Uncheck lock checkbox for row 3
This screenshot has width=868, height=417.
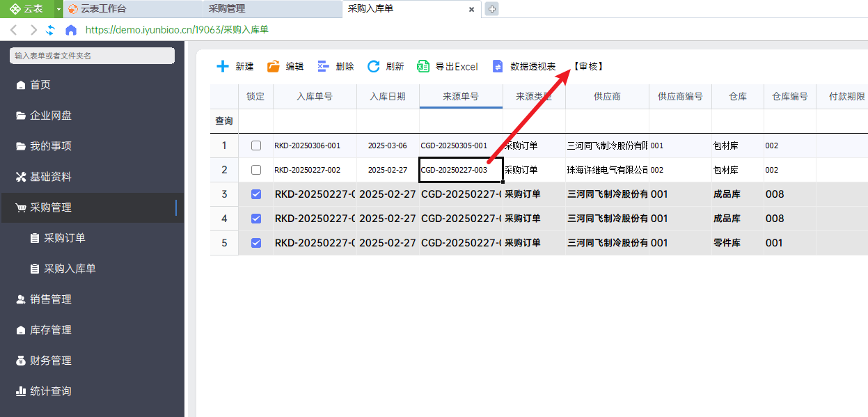click(x=256, y=194)
